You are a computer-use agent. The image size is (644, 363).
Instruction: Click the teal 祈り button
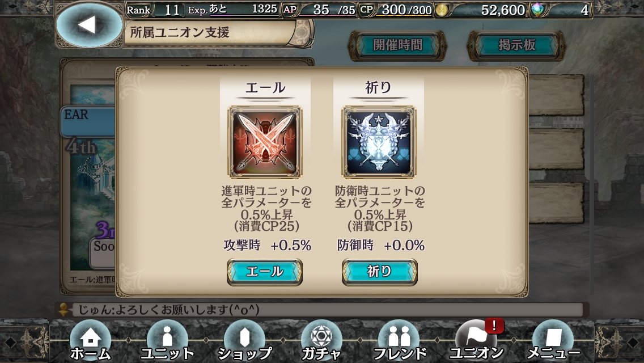[x=379, y=272]
